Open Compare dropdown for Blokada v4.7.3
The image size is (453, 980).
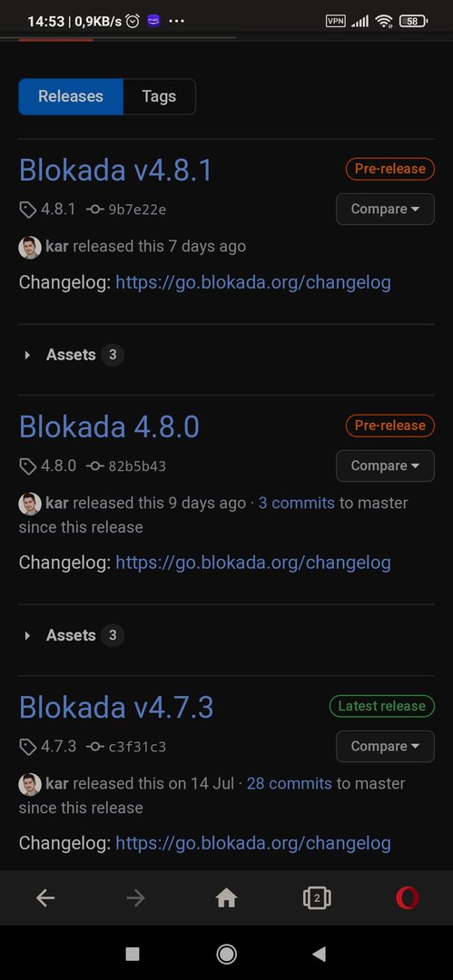[385, 746]
